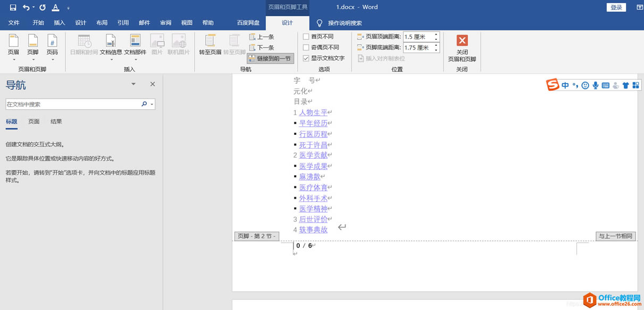
Task: Open the Undo history dropdown arrow
Action: pyautogui.click(x=34, y=7)
